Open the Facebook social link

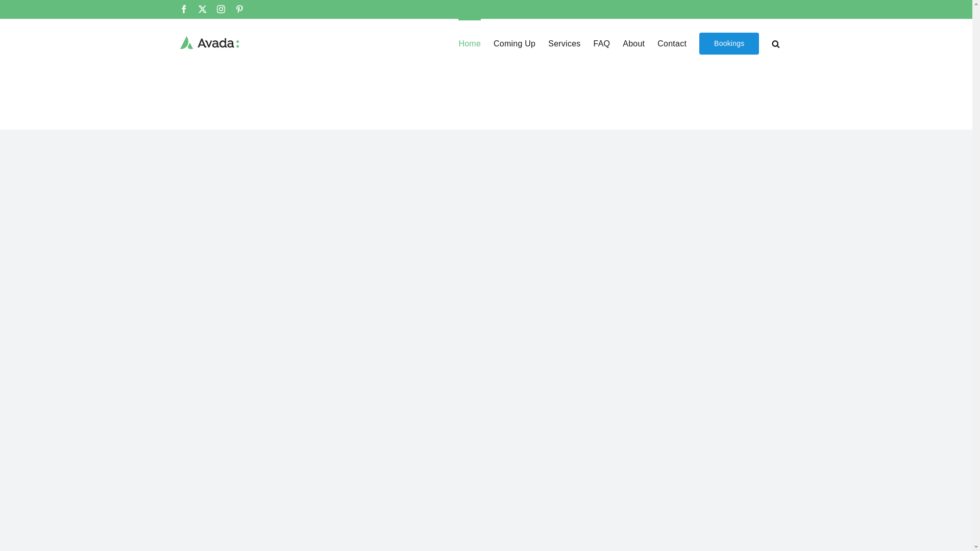pos(184,9)
